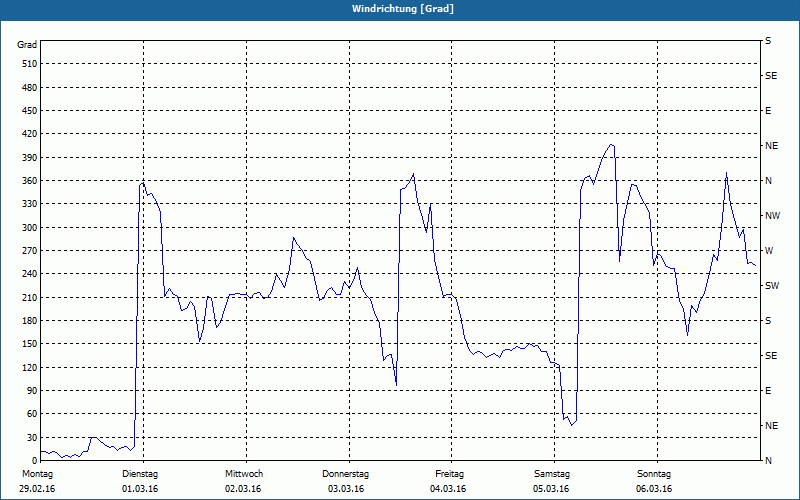
Task: Click the 'Montag' day label
Action: (38, 474)
